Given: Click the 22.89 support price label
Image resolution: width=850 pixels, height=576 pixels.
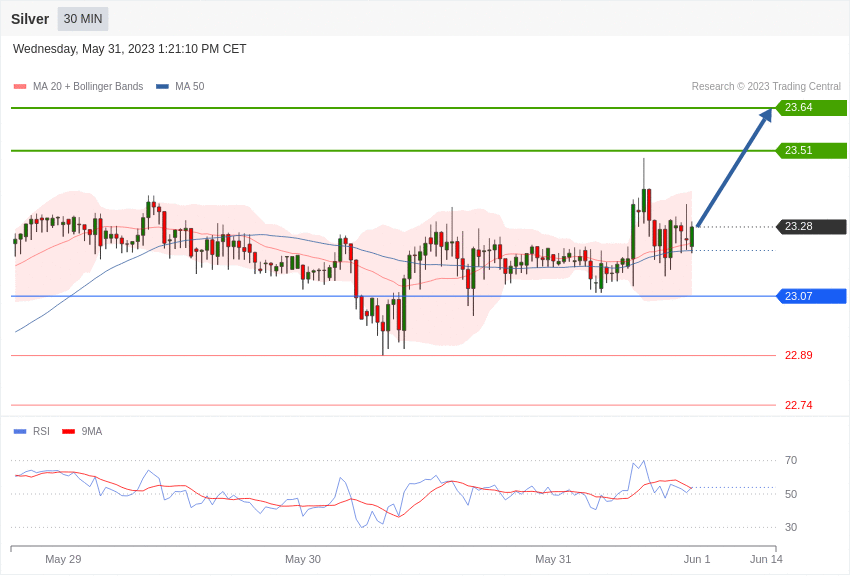Looking at the screenshot, I should (799, 355).
